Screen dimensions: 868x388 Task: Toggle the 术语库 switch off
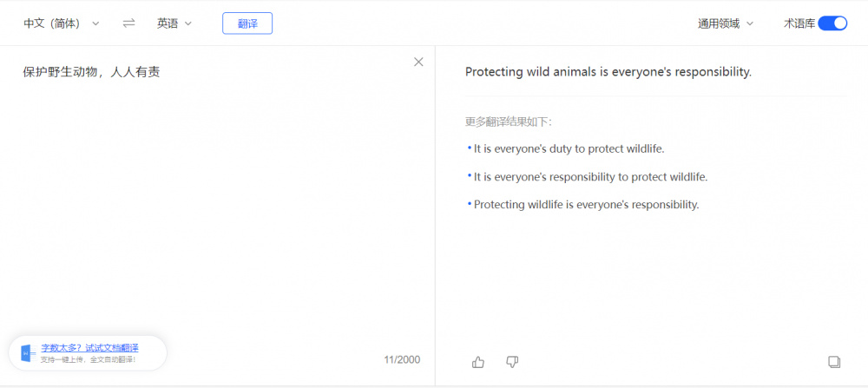(832, 23)
